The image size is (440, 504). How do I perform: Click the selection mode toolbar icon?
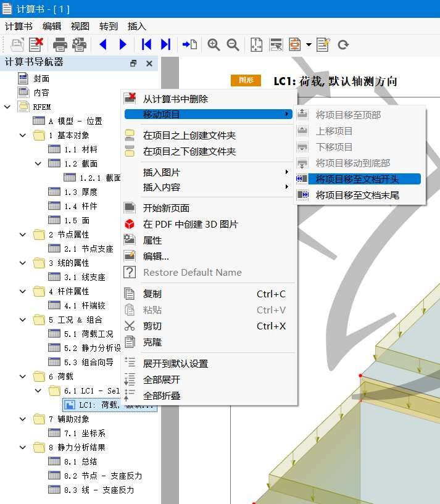[276, 44]
